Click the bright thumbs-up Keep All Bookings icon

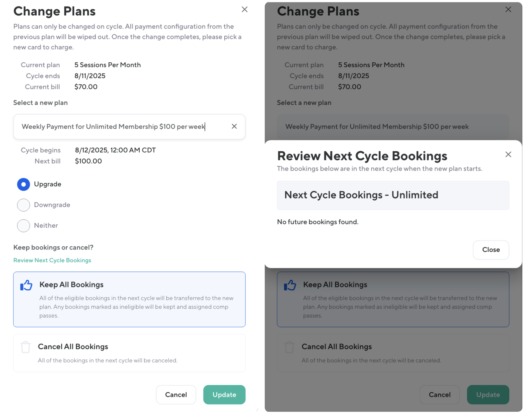coord(26,285)
